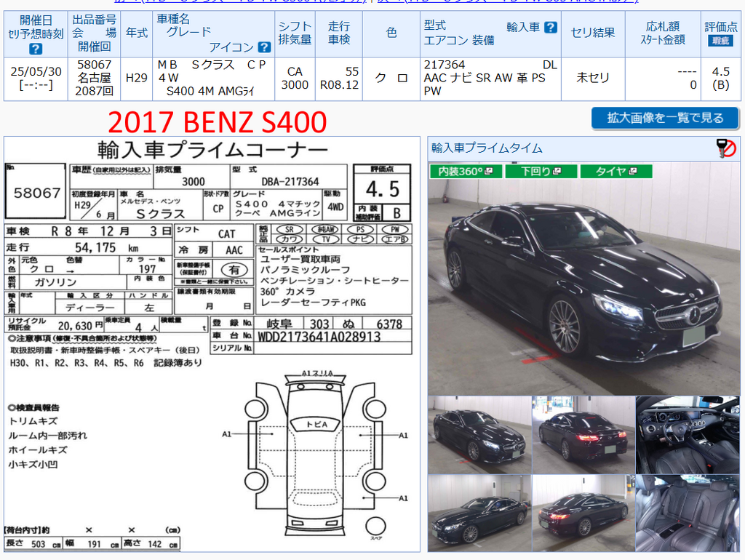This screenshot has height=560, width=745.
Task: Click the CA 3000 shift cell
Action: (295, 79)
